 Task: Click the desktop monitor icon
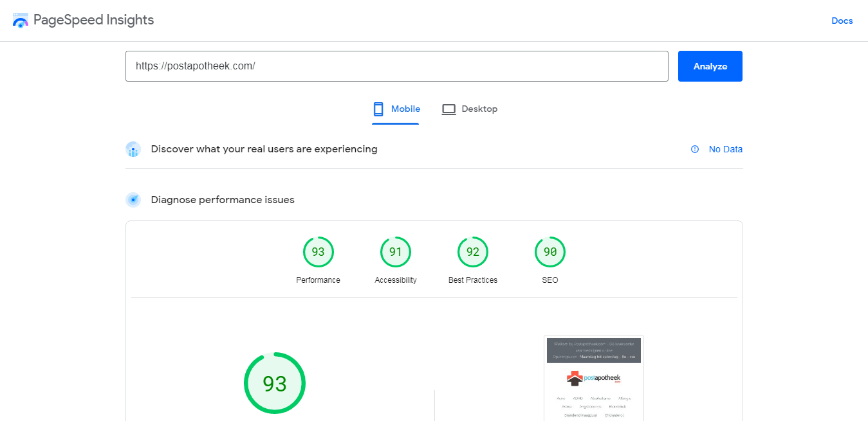click(x=448, y=109)
